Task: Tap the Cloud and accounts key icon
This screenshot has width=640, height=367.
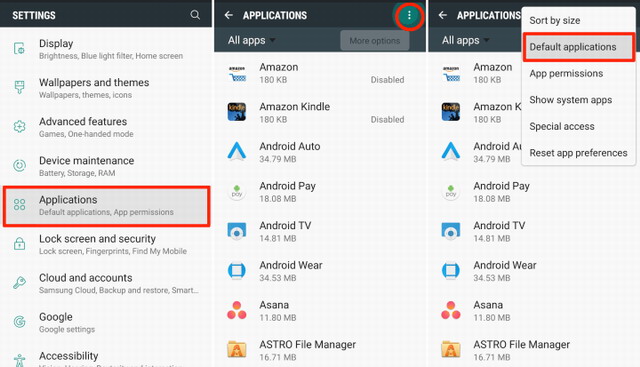Action: [19, 282]
